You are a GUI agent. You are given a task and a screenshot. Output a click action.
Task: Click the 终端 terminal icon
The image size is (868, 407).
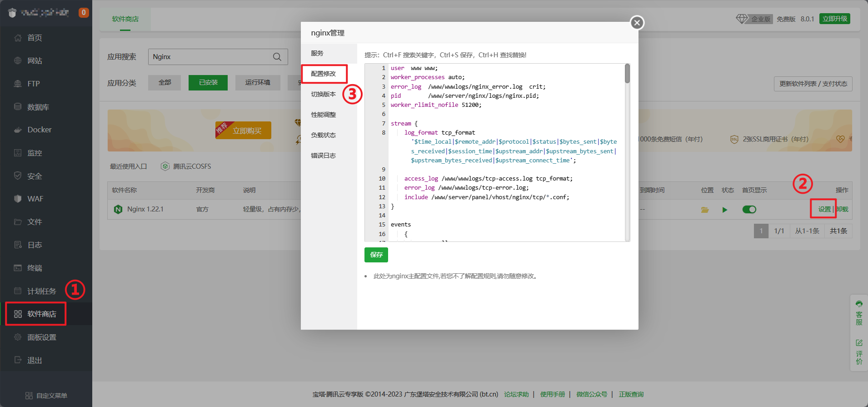click(18, 268)
